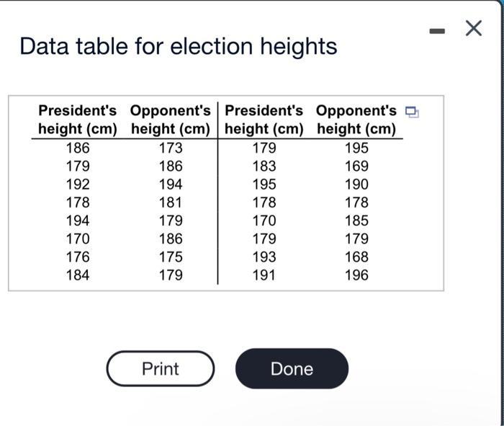504x426 pixels.
Task: Click the cell showing 181
Action: (x=171, y=203)
